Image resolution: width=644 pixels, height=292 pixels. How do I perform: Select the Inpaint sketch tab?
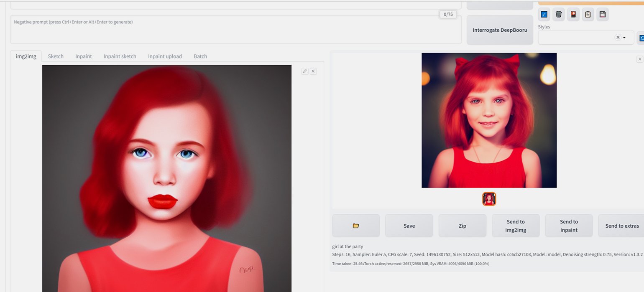coord(120,56)
